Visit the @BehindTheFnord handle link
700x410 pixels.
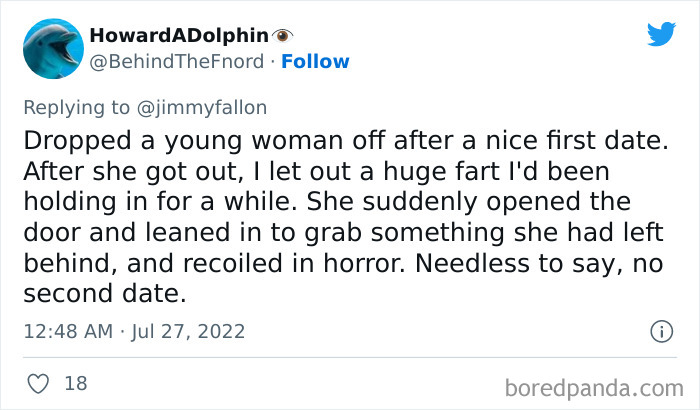pos(178,62)
